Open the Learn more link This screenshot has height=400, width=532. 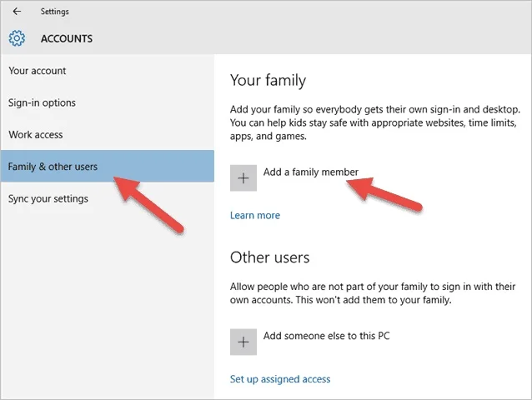(255, 215)
